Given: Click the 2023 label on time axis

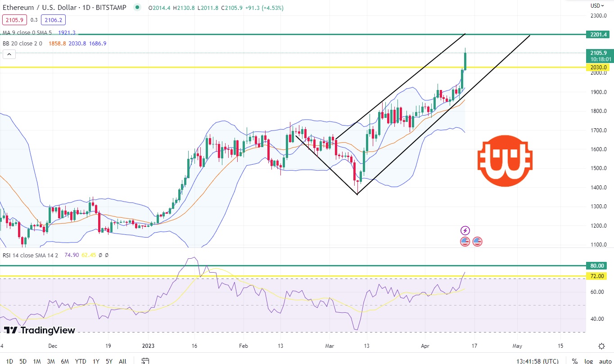Looking at the screenshot, I should point(148,346).
